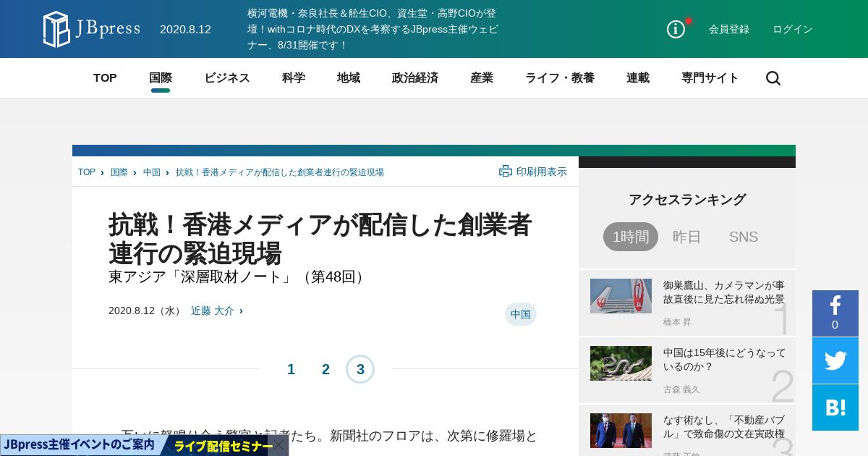This screenshot has width=868, height=456.
Task: Close the live seminar banner ad
Action: pyautogui.click(x=278, y=445)
